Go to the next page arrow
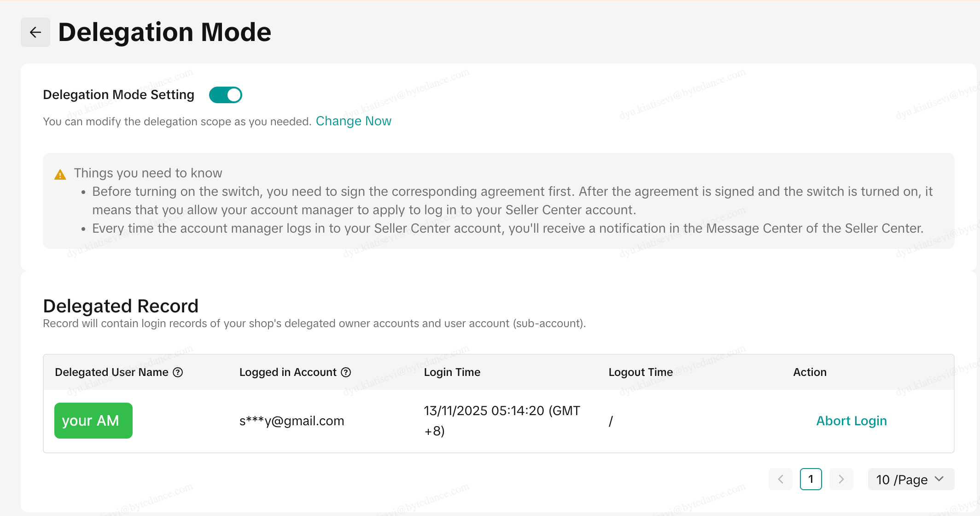This screenshot has height=516, width=980. click(841, 479)
